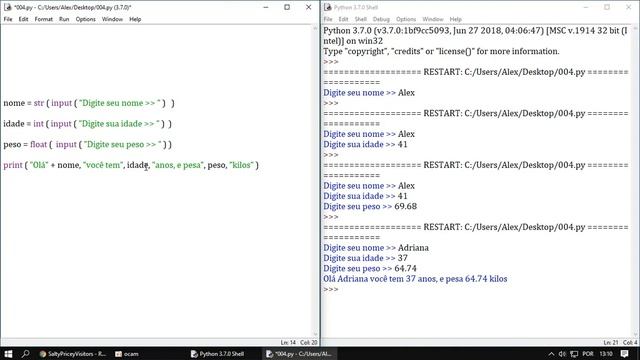Switch to 004.py editor taskbar item
Screen dimensions: 640x360
298,354
